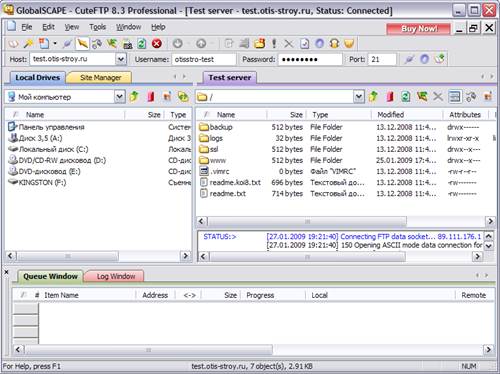
Task: Open the Tools menu
Action: pos(97,27)
